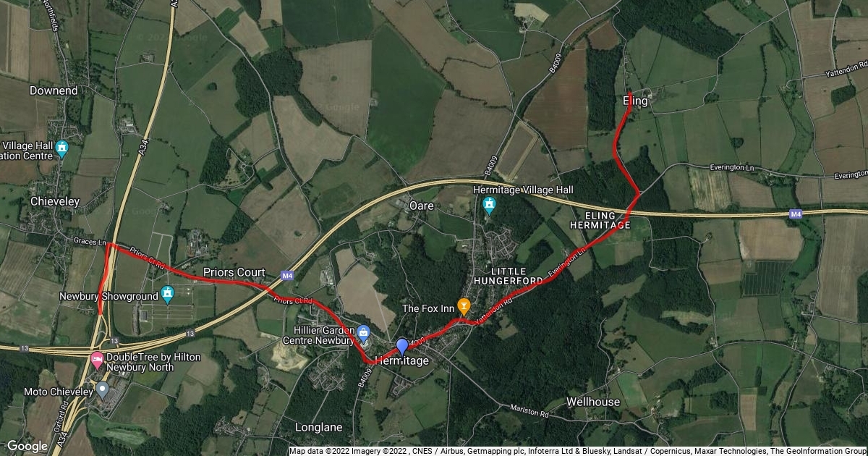Select the Eling place label
This screenshot has width=868, height=456.
tap(635, 101)
